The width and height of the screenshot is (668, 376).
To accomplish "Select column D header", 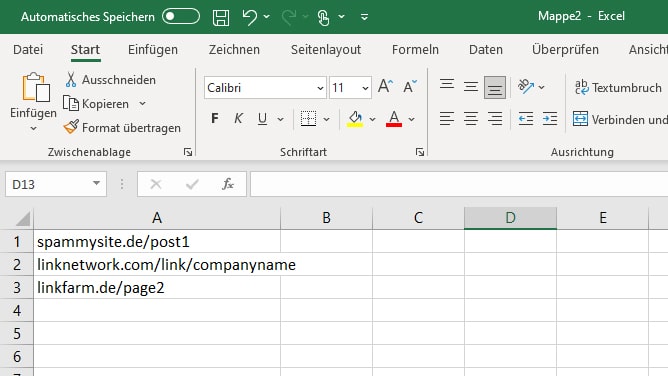I will (x=510, y=218).
